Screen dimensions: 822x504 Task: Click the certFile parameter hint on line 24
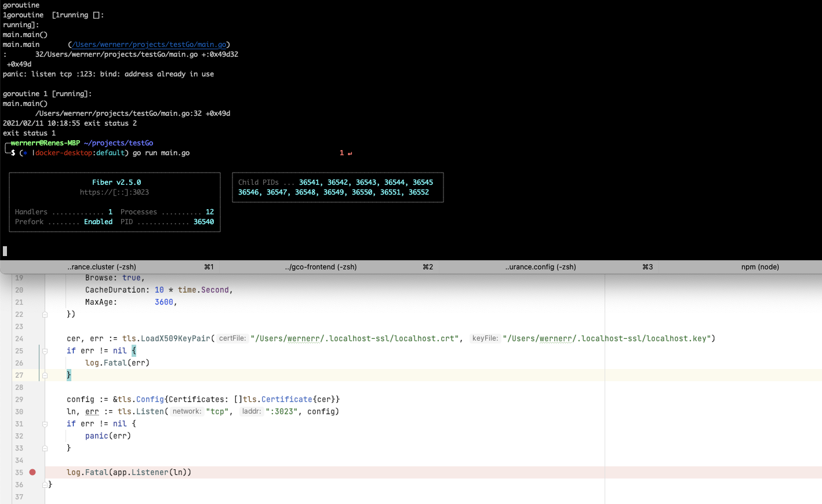pos(232,338)
